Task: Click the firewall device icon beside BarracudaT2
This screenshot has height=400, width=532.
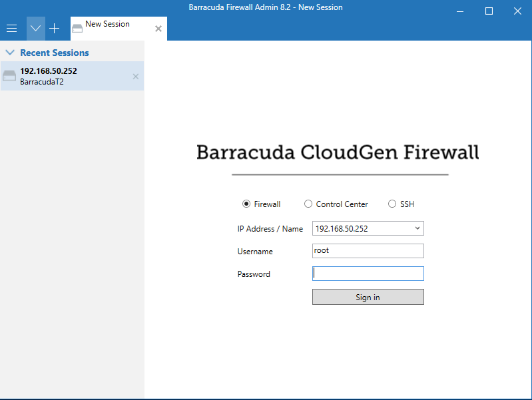Action: click(9, 76)
